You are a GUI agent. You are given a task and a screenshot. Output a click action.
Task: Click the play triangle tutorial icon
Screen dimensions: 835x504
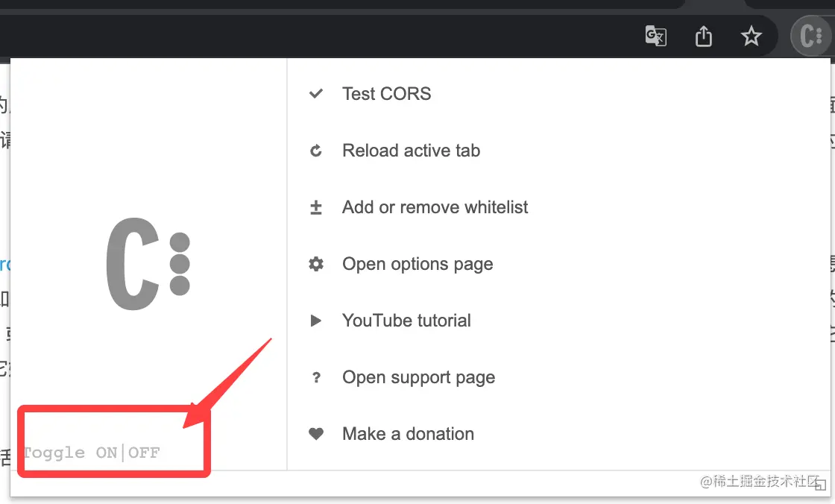point(316,321)
